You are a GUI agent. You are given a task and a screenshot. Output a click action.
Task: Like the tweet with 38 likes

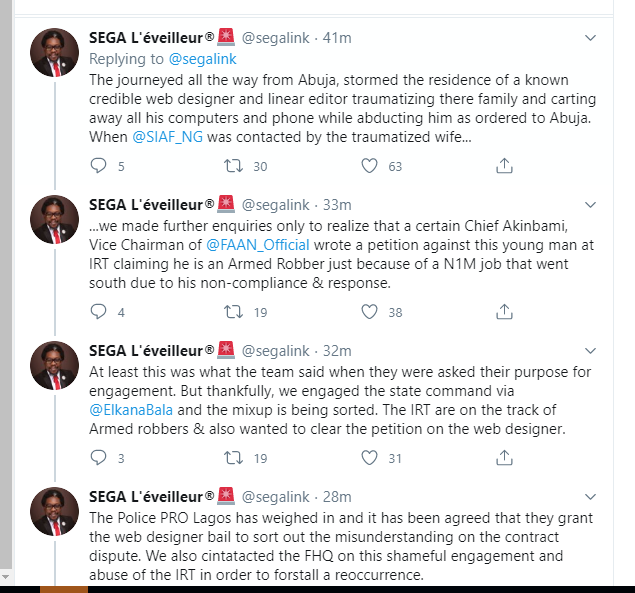click(x=369, y=312)
